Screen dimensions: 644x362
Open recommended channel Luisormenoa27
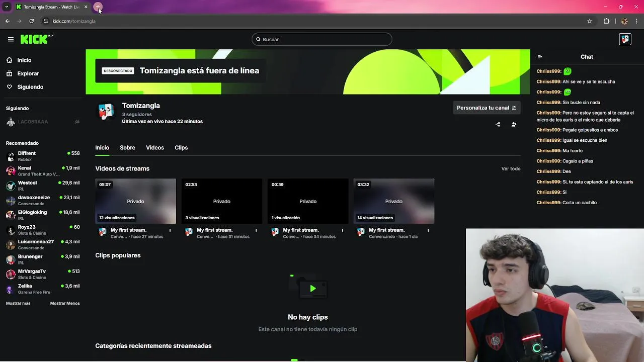point(42,244)
